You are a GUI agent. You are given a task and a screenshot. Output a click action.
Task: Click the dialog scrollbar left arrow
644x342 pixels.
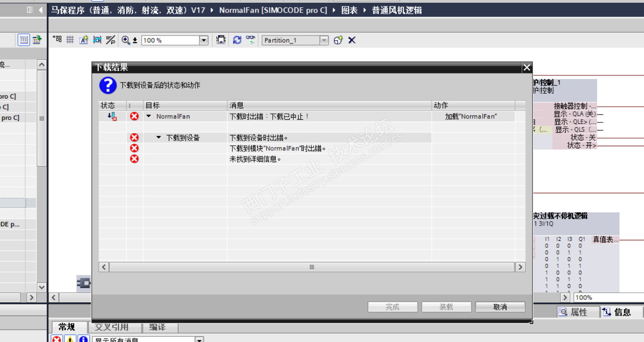tap(104, 267)
